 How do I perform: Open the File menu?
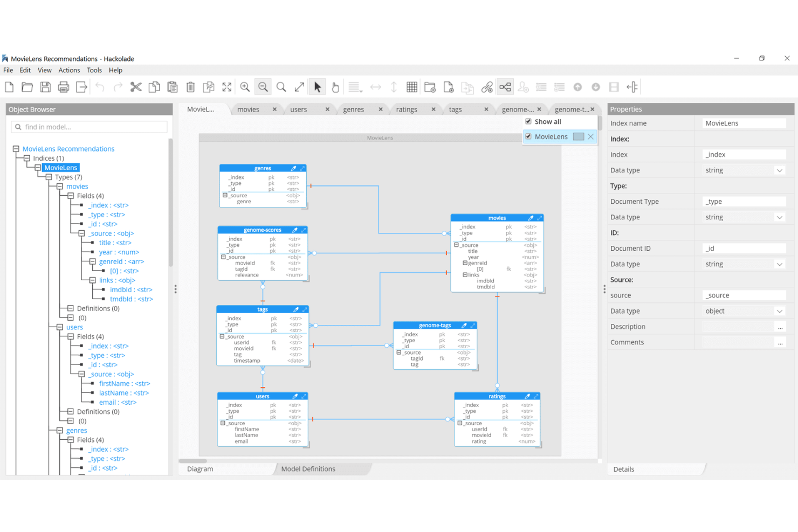pos(8,70)
